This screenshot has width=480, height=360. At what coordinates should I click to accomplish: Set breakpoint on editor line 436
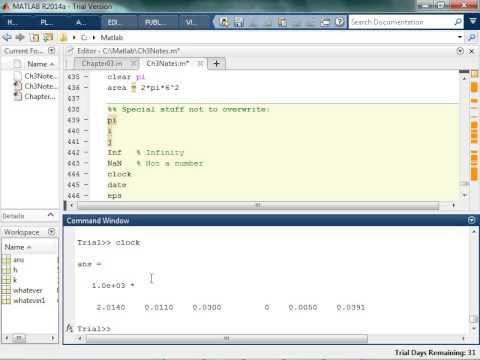pyautogui.click(x=86, y=88)
